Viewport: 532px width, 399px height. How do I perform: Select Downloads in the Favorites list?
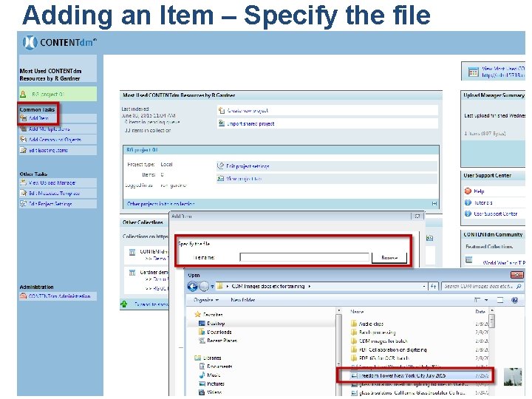[219, 332]
